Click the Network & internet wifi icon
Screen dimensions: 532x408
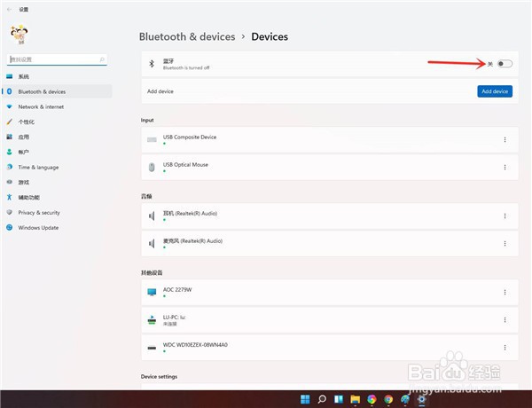click(x=10, y=106)
